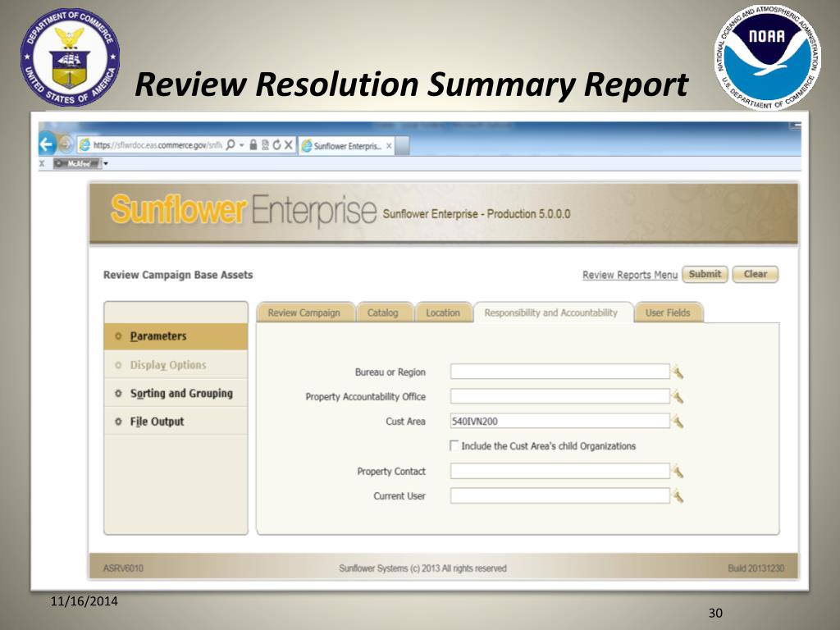Viewport: 840px width, 630px height.
Task: Click the Sunflower Systems copyright footer text
Action: coord(422,568)
